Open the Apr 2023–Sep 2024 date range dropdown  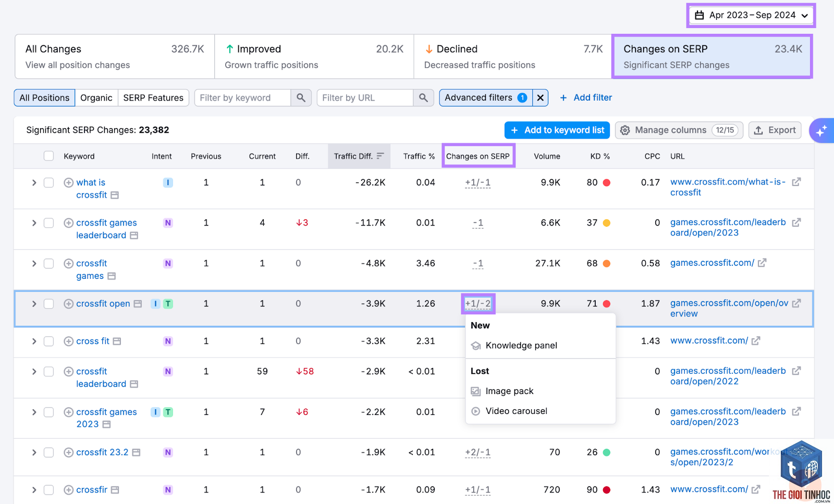click(751, 15)
